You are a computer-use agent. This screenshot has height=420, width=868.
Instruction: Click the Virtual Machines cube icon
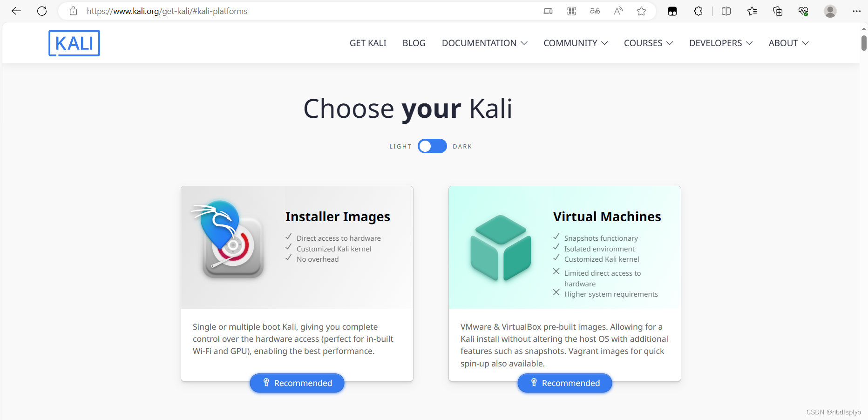(x=501, y=248)
